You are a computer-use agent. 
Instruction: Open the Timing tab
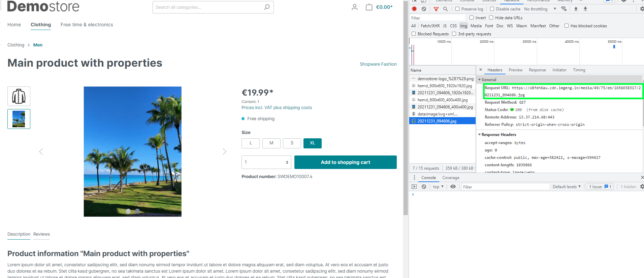(x=579, y=70)
